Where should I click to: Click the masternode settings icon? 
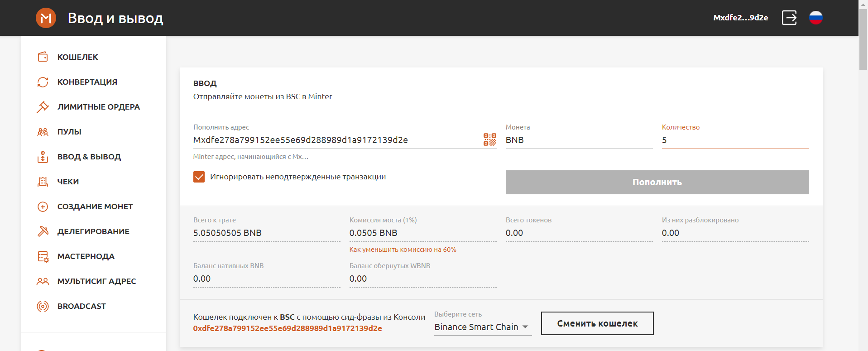tap(43, 256)
